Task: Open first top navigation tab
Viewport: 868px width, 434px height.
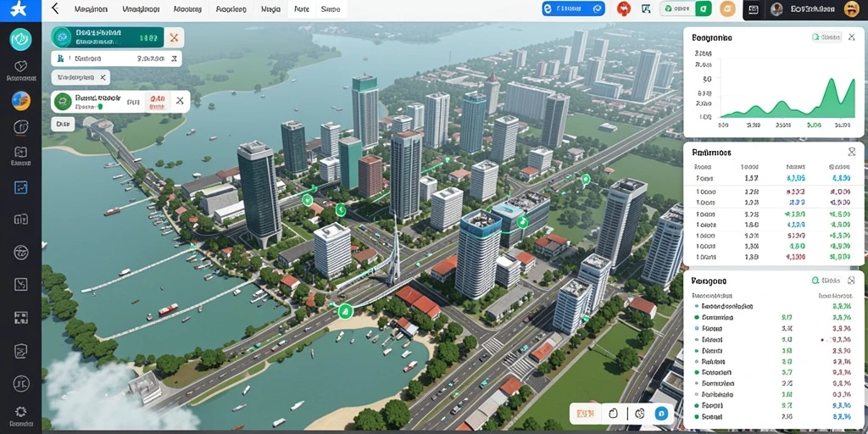Action: [90, 9]
